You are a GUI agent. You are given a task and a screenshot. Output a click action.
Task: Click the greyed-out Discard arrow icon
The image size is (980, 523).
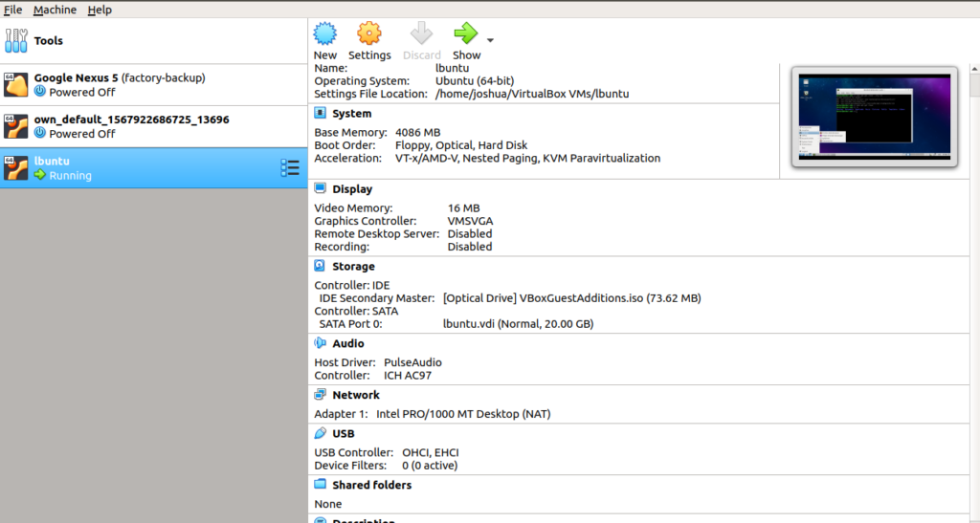(421, 33)
